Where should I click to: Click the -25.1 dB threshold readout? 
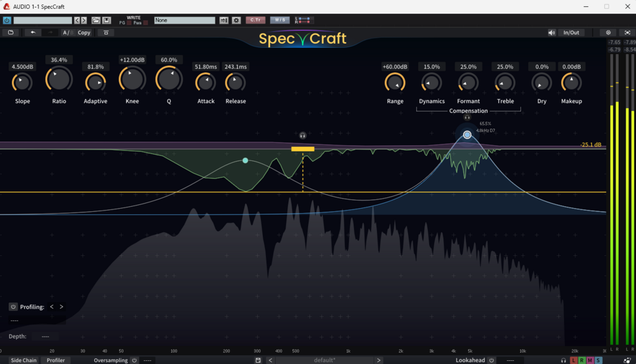tap(591, 145)
